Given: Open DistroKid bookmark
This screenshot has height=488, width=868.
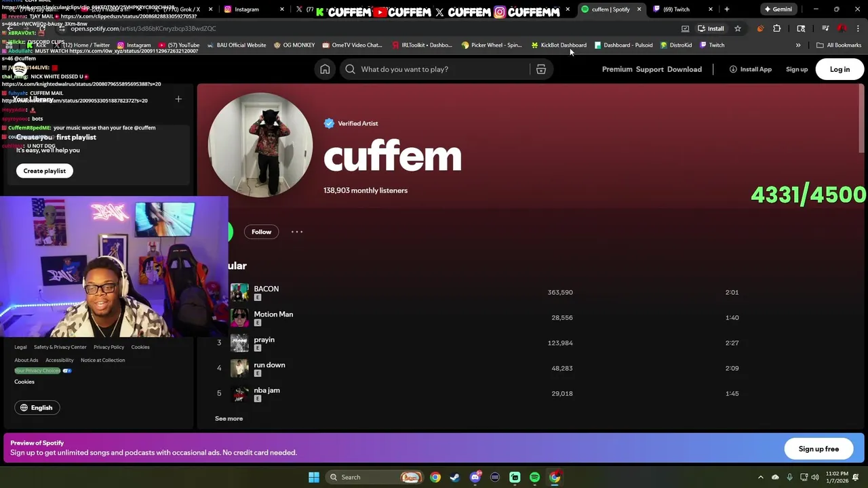Looking at the screenshot, I should point(676,45).
